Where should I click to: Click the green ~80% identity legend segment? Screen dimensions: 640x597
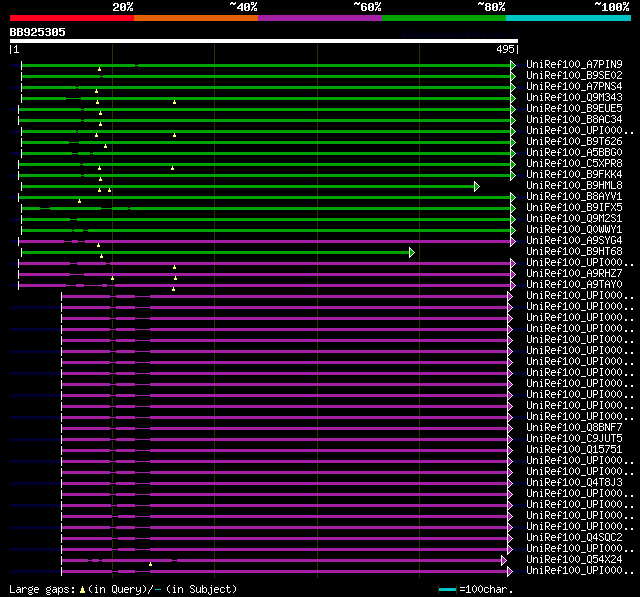[x=444, y=18]
